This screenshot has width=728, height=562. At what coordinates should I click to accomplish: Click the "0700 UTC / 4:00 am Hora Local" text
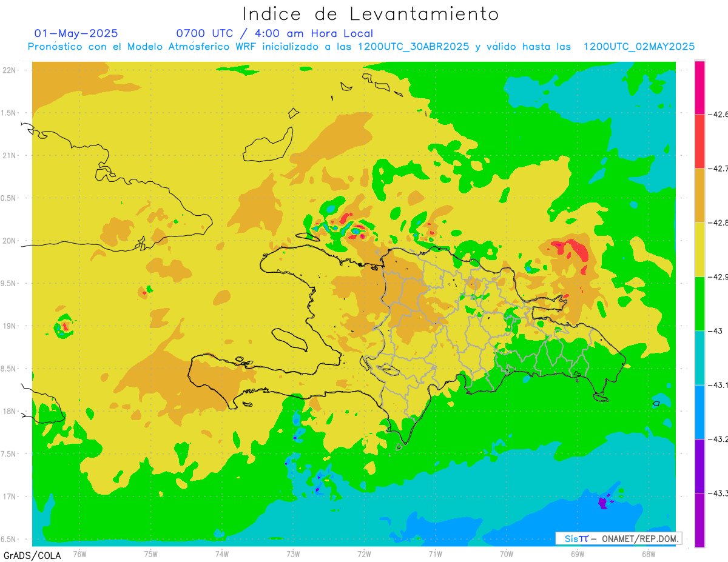pos(275,33)
